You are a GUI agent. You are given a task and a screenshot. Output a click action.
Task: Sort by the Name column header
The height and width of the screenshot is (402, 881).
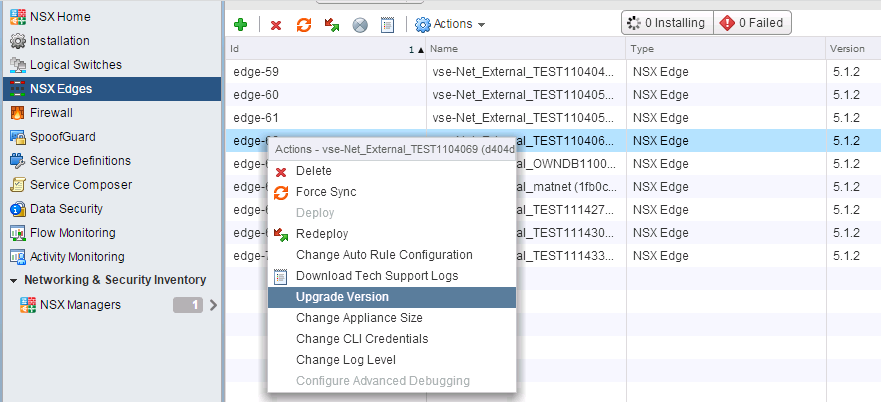(x=525, y=49)
